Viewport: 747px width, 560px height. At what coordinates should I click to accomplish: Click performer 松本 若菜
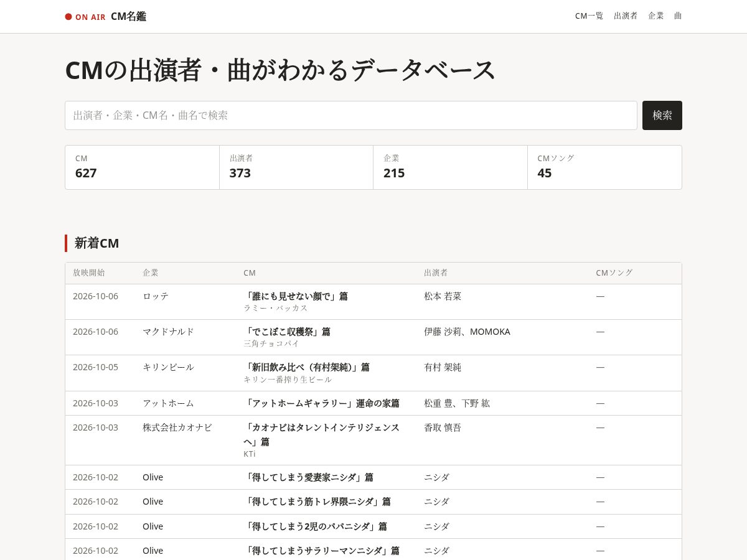[443, 296]
